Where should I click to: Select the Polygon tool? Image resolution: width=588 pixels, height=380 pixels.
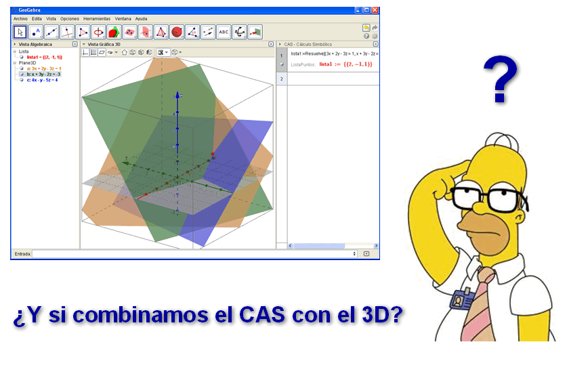(x=83, y=33)
